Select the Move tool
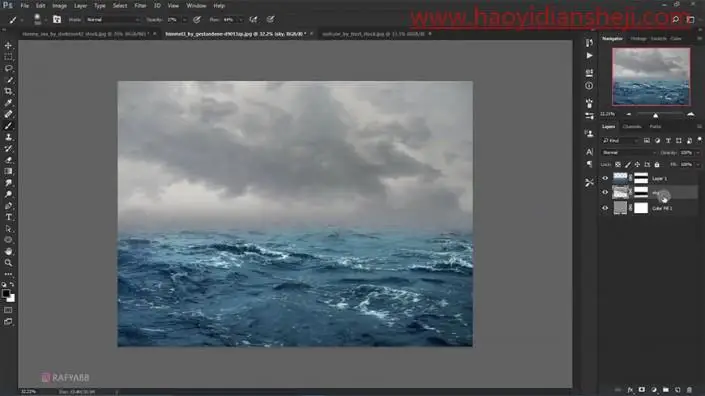This screenshot has width=705, height=396. point(8,45)
